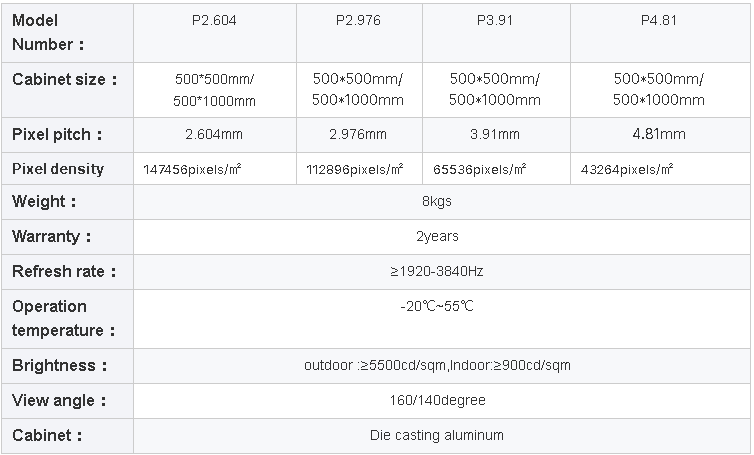Select the P2.976 model column header

pyautogui.click(x=359, y=20)
